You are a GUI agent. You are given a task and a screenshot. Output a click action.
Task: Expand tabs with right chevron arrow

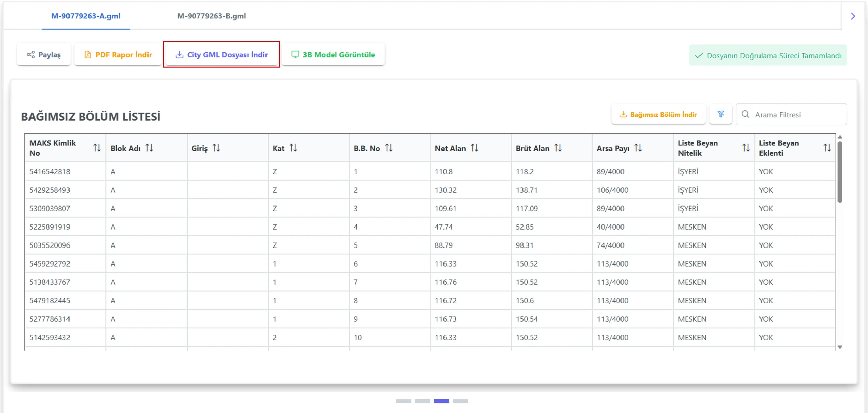[x=853, y=16]
